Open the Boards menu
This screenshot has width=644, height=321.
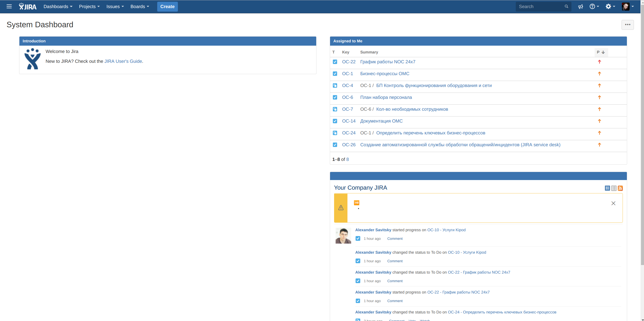click(140, 7)
